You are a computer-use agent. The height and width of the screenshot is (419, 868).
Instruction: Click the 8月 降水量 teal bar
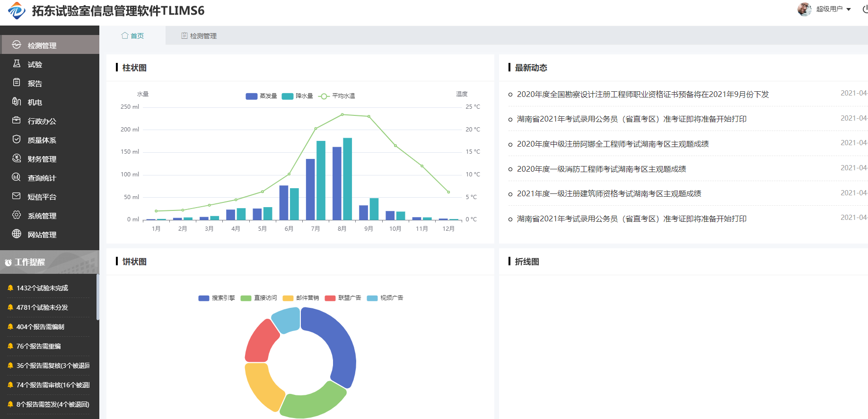[347, 179]
